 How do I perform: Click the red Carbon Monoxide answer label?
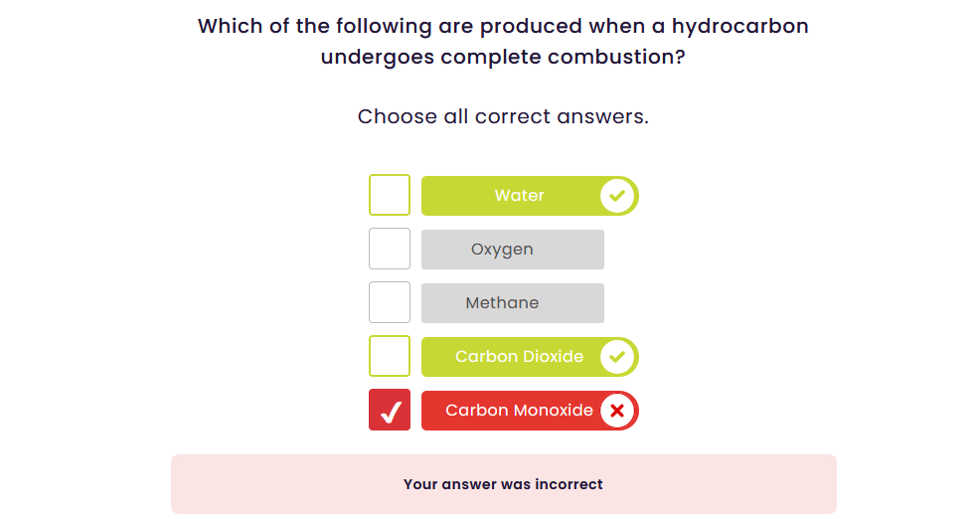tap(519, 411)
